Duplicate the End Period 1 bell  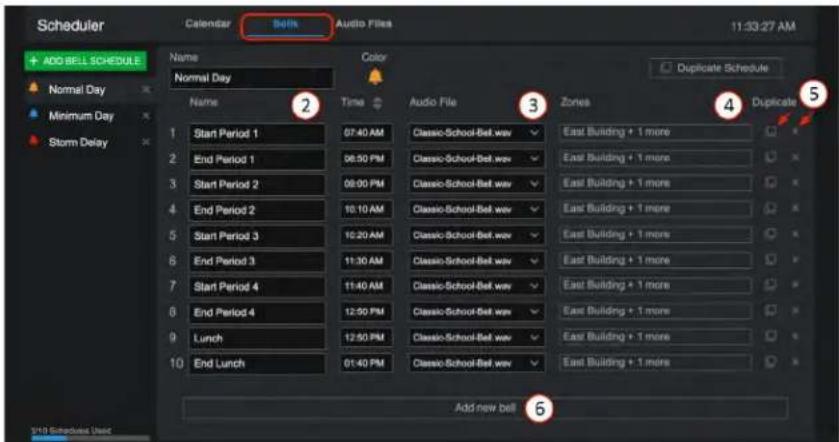click(771, 157)
